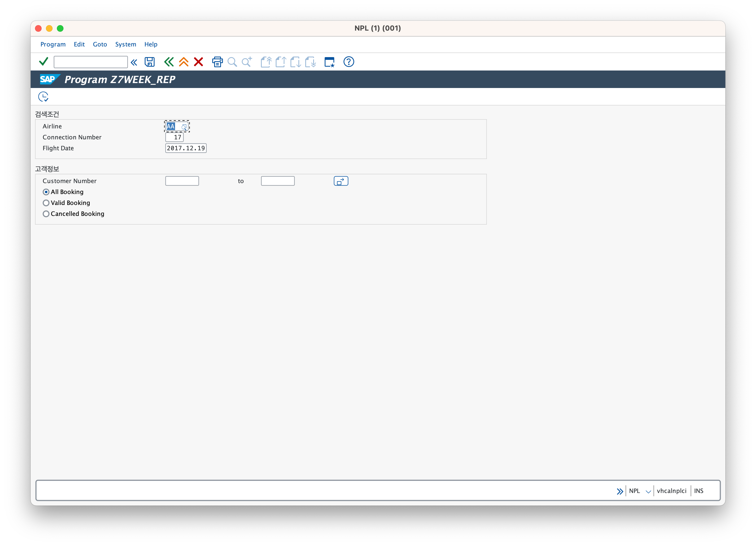The image size is (756, 546).
Task: Click the new GUI window icon
Action: [329, 62]
